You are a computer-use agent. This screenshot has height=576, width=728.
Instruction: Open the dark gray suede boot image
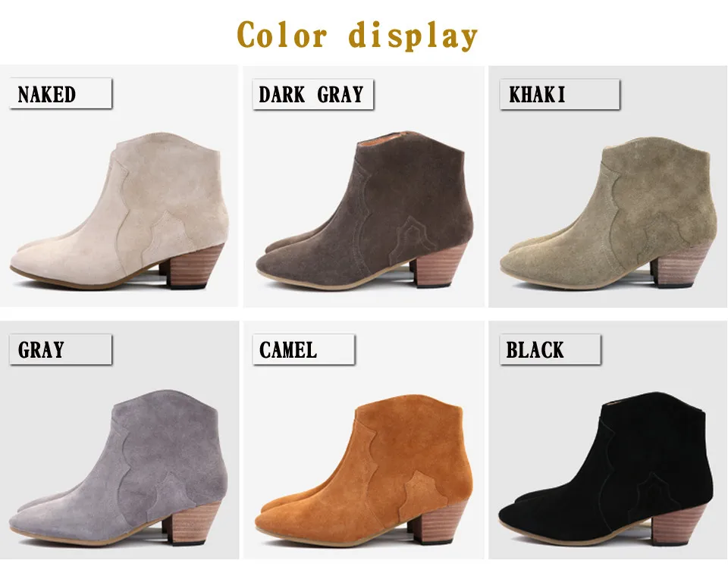pyautogui.click(x=365, y=210)
